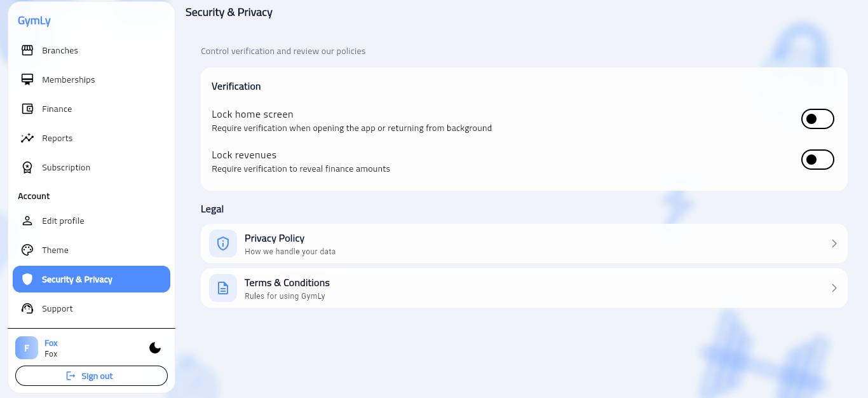The width and height of the screenshot is (868, 398).
Task: Open the Support page
Action: click(x=92, y=308)
